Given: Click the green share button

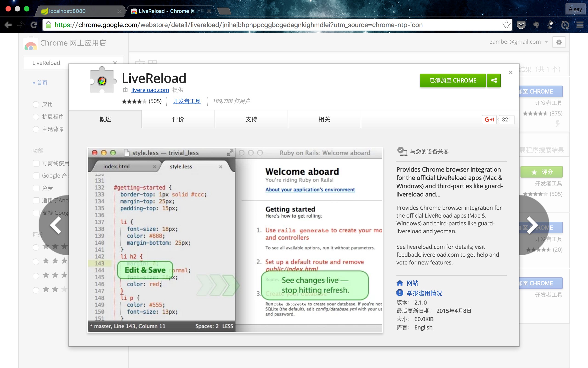Looking at the screenshot, I should (x=494, y=80).
